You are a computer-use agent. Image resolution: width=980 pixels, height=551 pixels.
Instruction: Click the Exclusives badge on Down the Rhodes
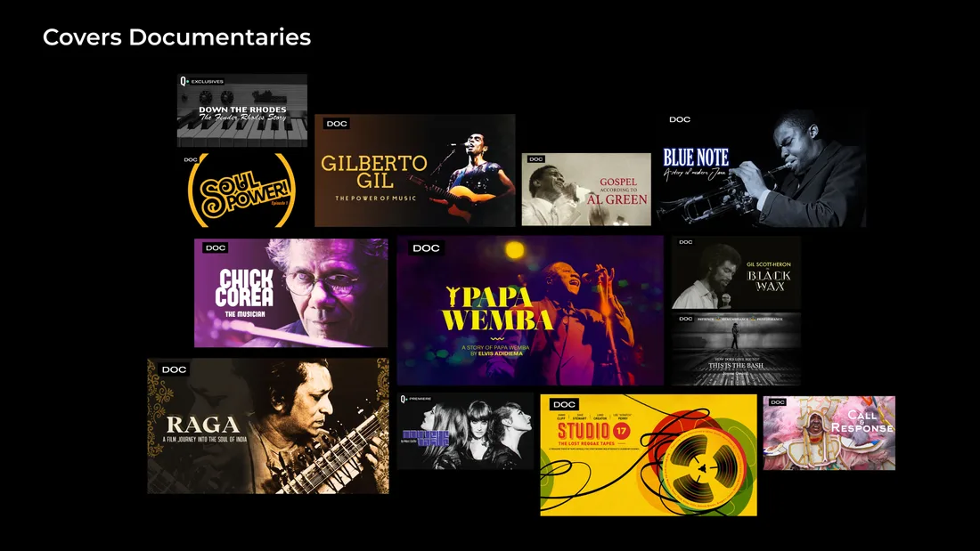(x=202, y=81)
